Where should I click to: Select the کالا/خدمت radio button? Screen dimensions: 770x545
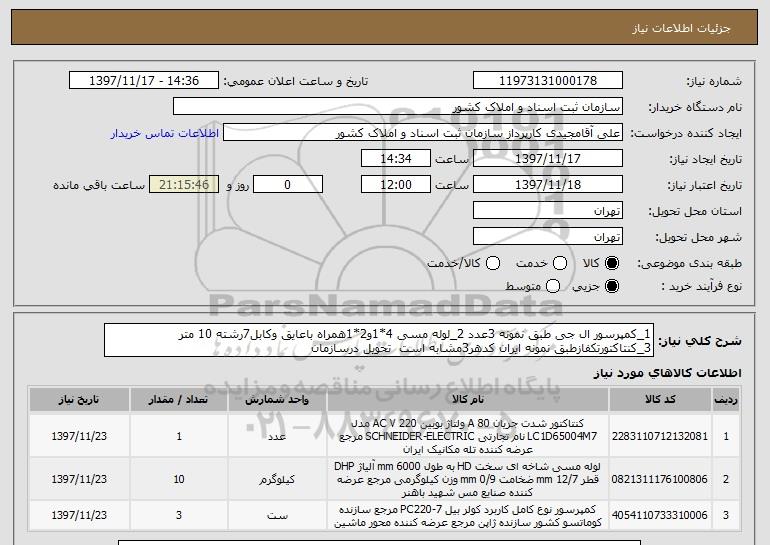[x=493, y=263]
